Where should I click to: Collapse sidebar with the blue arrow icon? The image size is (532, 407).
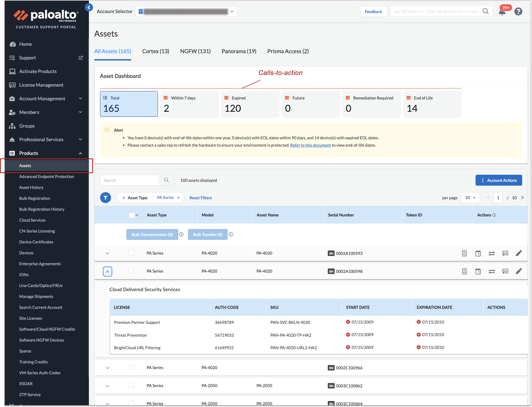(89, 8)
